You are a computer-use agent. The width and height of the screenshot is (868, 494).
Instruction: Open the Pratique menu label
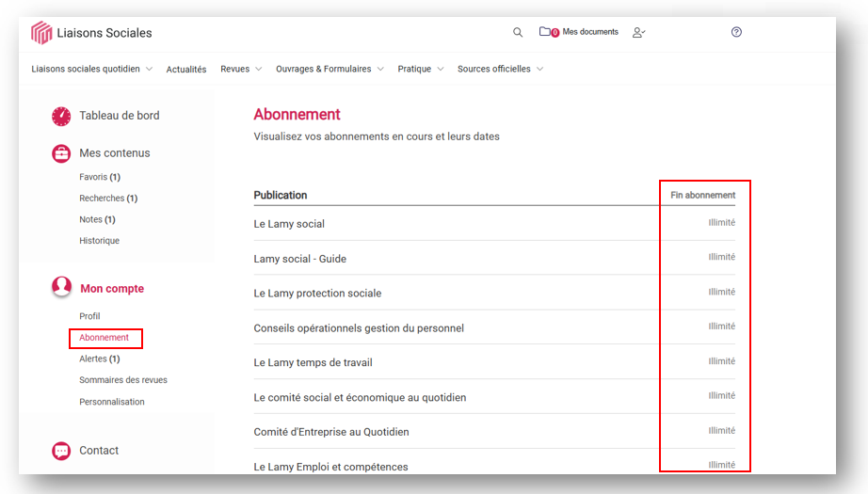point(414,69)
